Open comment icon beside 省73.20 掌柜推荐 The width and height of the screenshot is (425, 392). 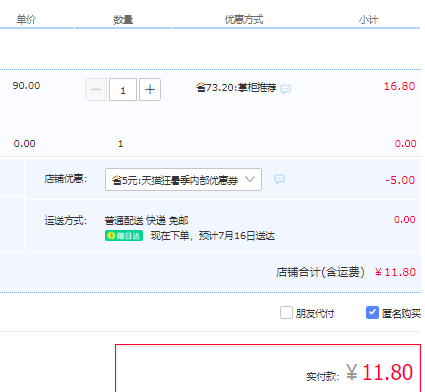(x=285, y=89)
